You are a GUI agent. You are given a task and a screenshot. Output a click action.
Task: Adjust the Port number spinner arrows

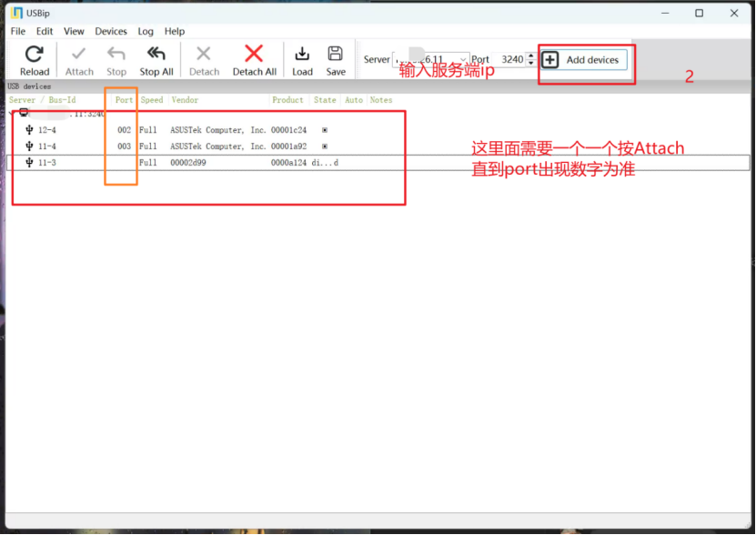click(x=531, y=60)
